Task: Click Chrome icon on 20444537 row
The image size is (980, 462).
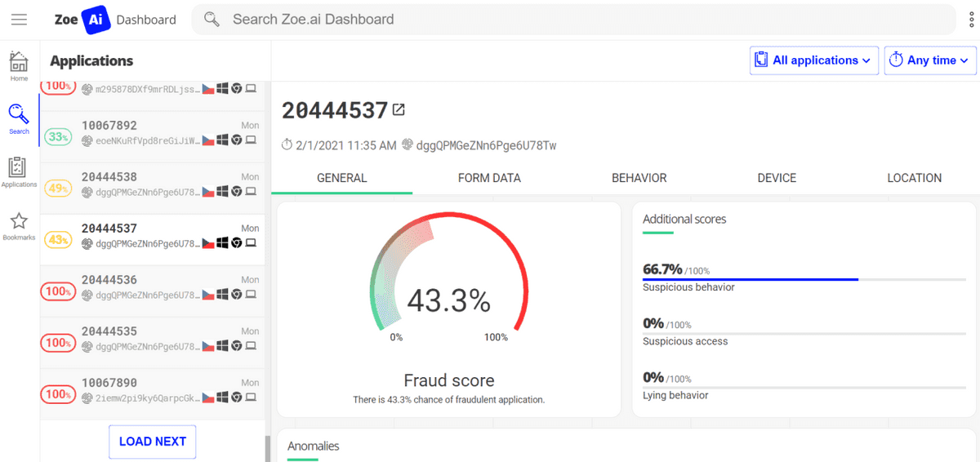Action: click(x=236, y=243)
